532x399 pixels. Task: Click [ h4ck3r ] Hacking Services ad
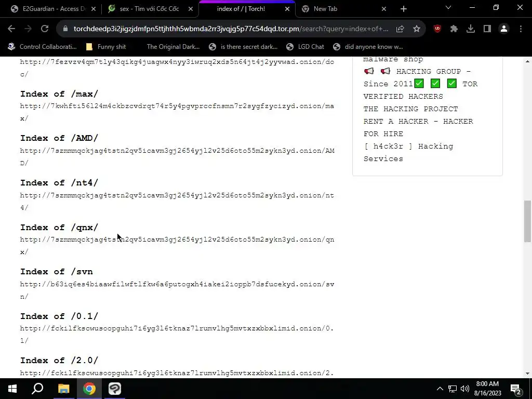click(x=408, y=152)
